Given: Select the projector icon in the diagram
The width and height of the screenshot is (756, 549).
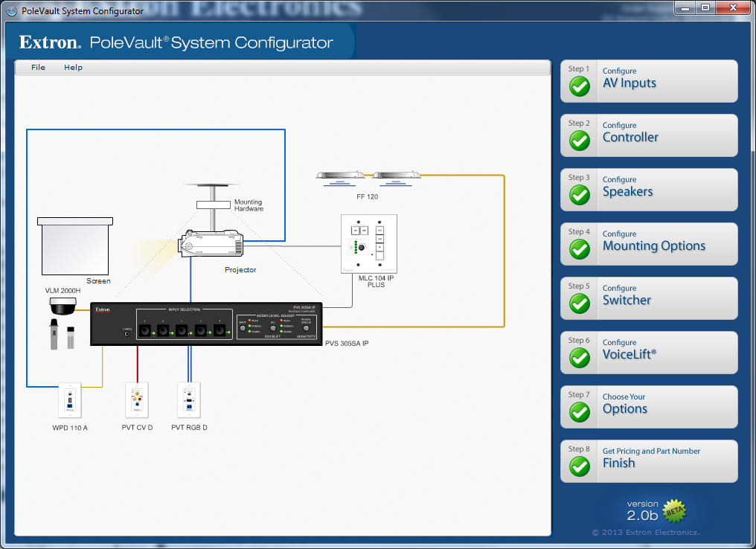Looking at the screenshot, I should (x=211, y=245).
